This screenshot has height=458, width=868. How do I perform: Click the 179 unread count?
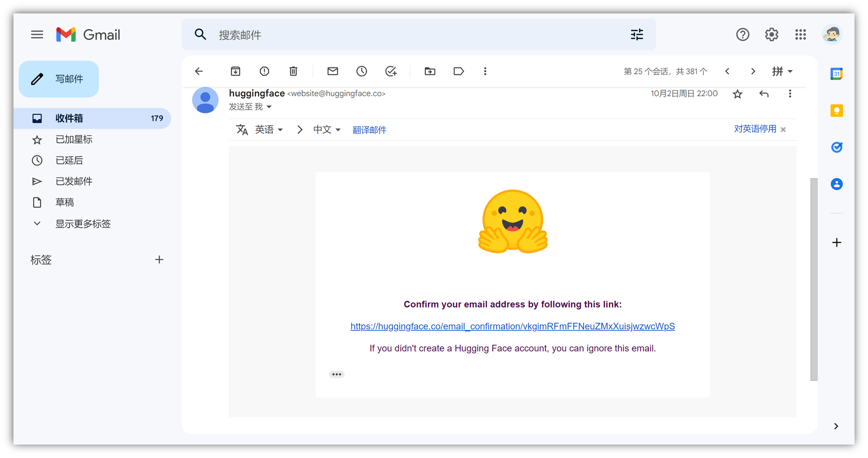click(157, 118)
